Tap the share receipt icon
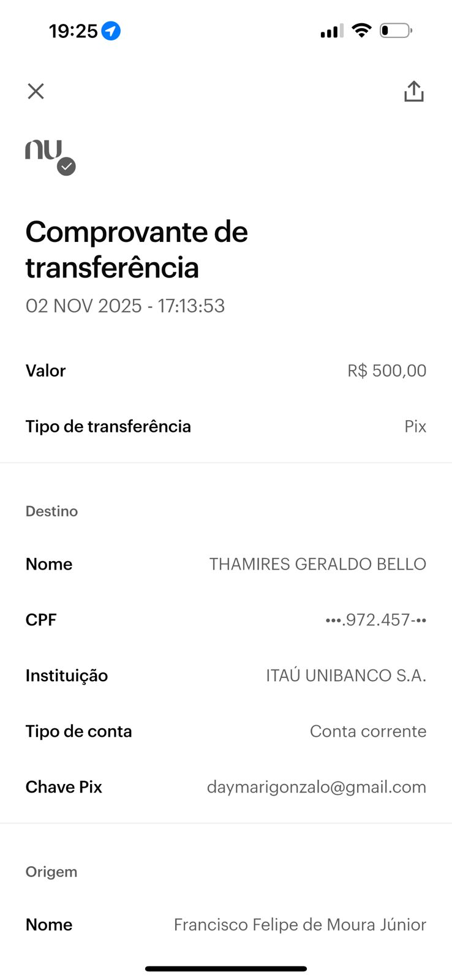The height and width of the screenshot is (980, 452). (x=414, y=91)
